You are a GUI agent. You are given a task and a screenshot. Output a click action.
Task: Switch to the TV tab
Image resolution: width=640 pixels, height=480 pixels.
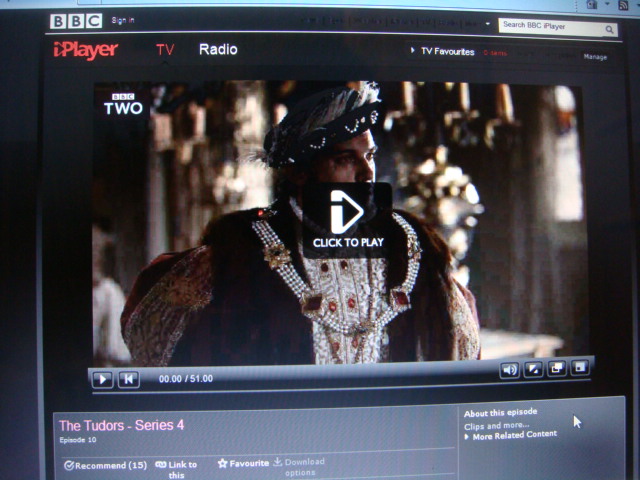click(165, 50)
